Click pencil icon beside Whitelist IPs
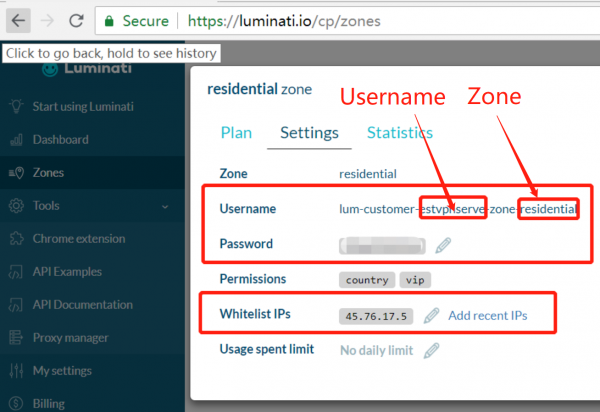Image resolution: width=600 pixels, height=412 pixels. tap(431, 315)
